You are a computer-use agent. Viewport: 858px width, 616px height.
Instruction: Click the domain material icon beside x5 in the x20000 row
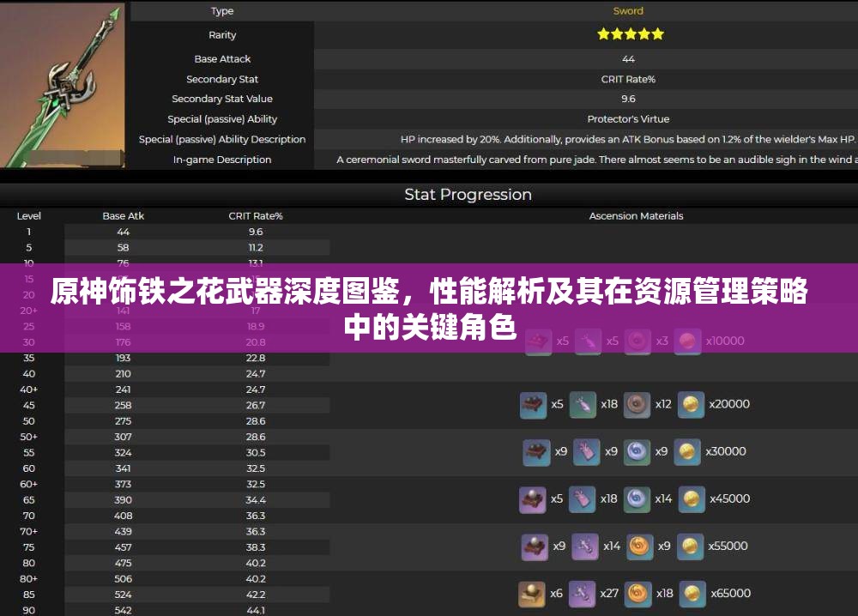click(x=533, y=405)
